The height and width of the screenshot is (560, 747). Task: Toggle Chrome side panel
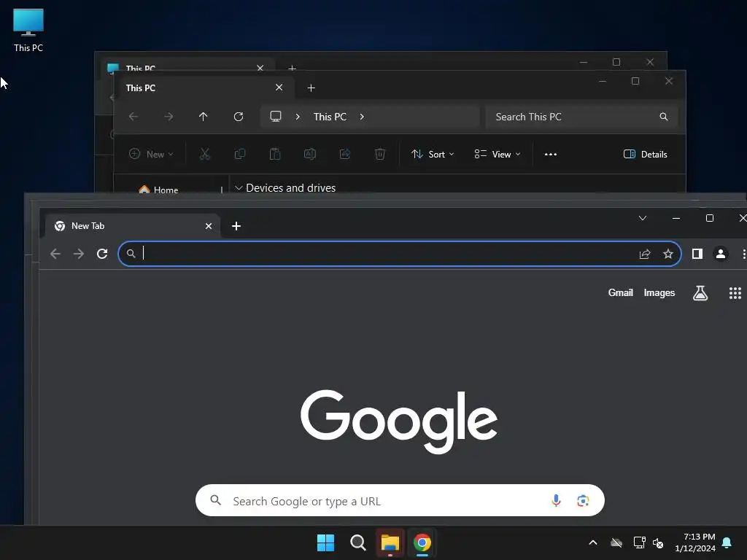coord(697,254)
